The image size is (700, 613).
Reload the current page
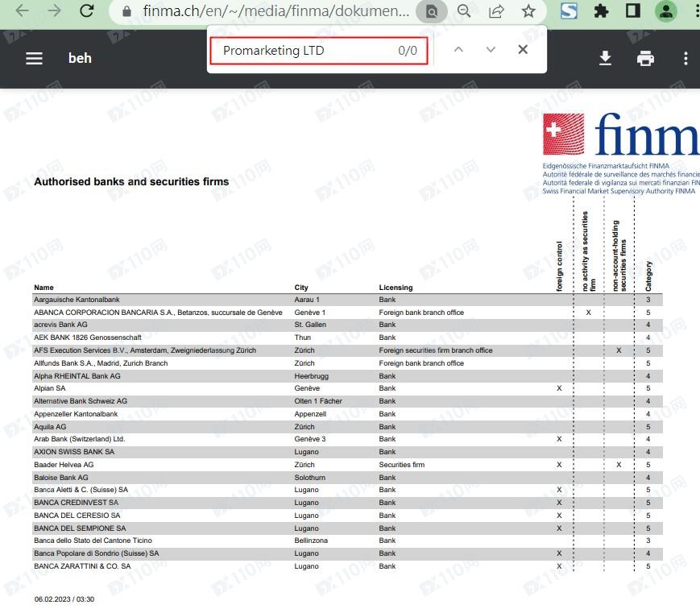(x=87, y=10)
